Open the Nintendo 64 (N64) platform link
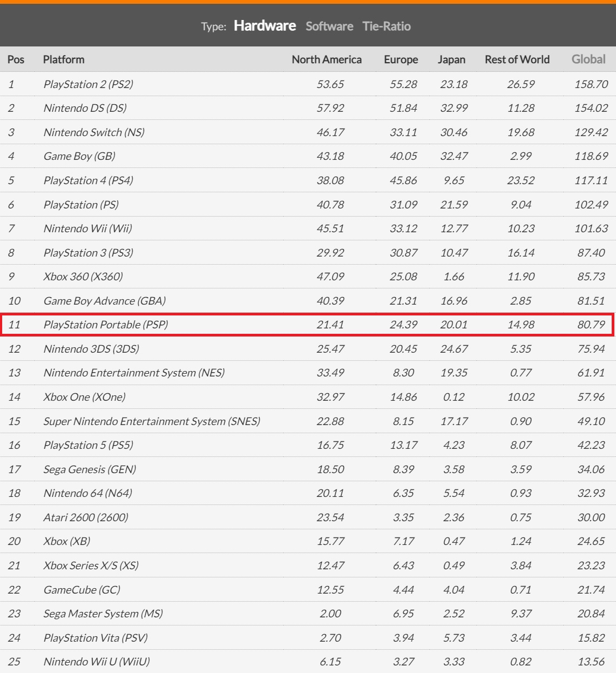Viewport: 616px width, 673px height. pyautogui.click(x=88, y=493)
